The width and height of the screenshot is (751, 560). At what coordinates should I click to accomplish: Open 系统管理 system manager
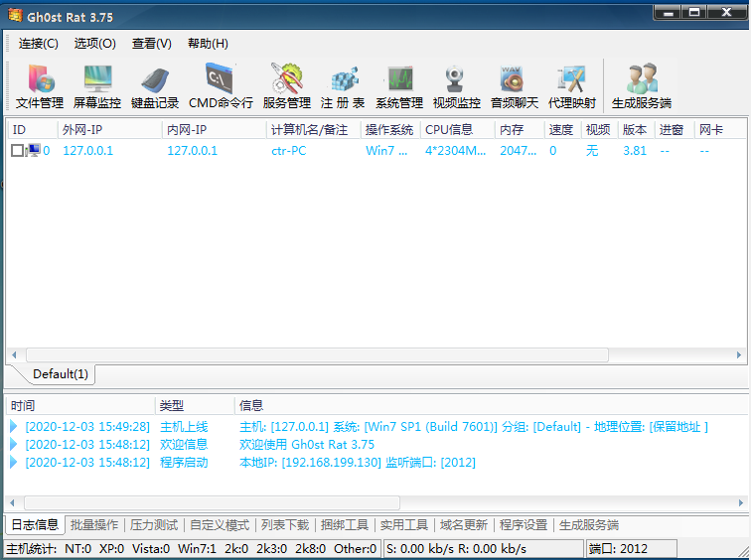tap(399, 85)
